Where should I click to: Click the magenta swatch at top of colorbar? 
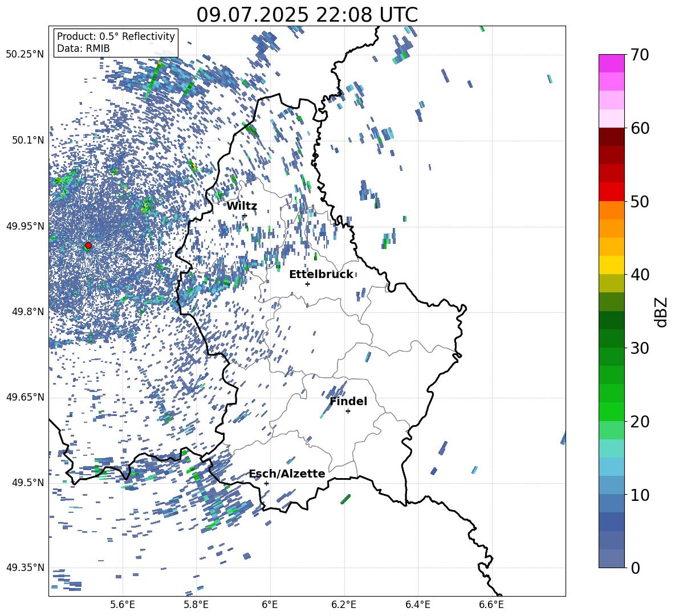click(611, 63)
